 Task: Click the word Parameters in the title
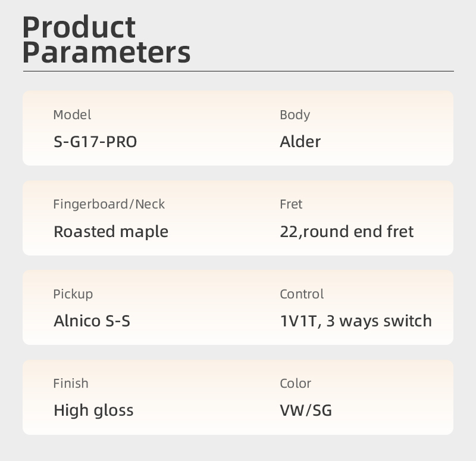coord(106,52)
